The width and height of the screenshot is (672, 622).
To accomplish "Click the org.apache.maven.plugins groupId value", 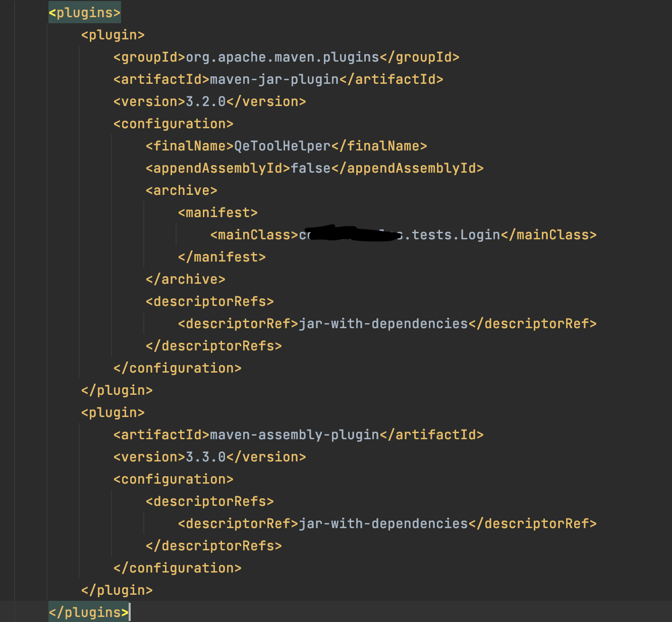I will [283, 57].
